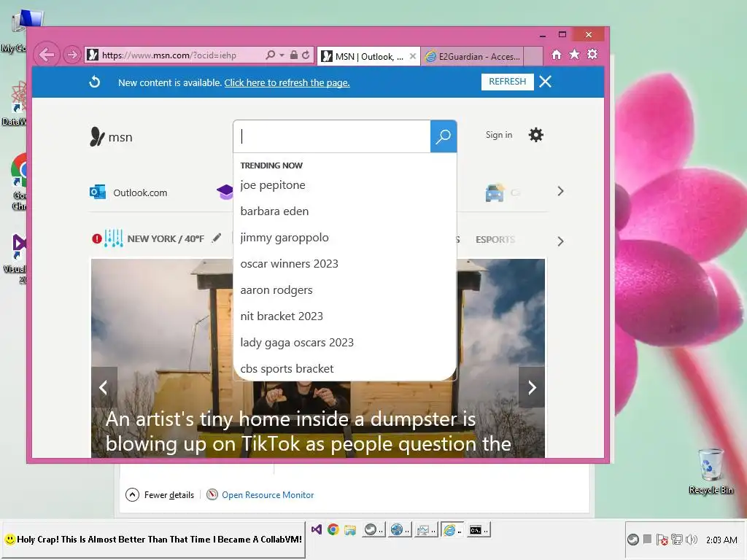747x560 pixels.
Task: Open the artist's tiny home dumpster story
Action: point(309,432)
